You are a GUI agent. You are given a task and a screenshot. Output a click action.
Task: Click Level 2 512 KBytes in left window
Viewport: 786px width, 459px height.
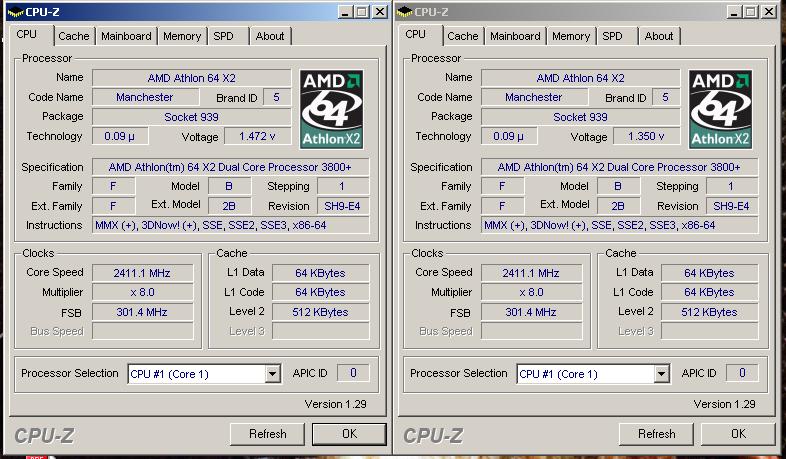321,312
